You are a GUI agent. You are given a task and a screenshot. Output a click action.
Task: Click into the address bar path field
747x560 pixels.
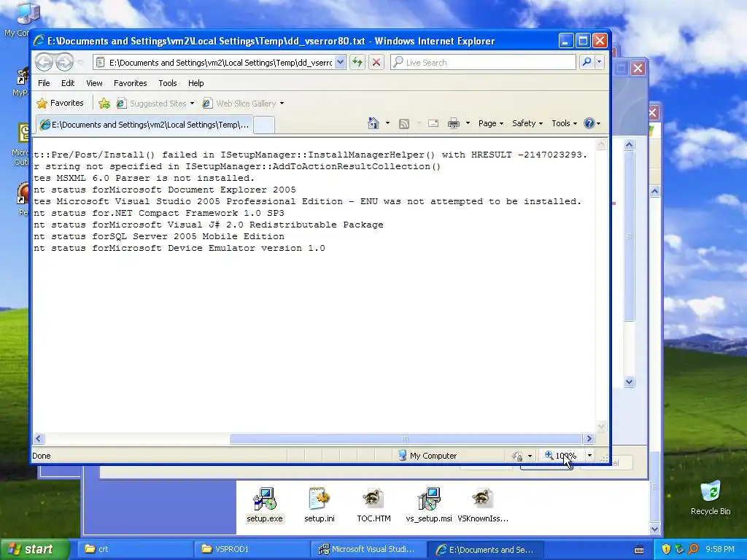tap(220, 63)
